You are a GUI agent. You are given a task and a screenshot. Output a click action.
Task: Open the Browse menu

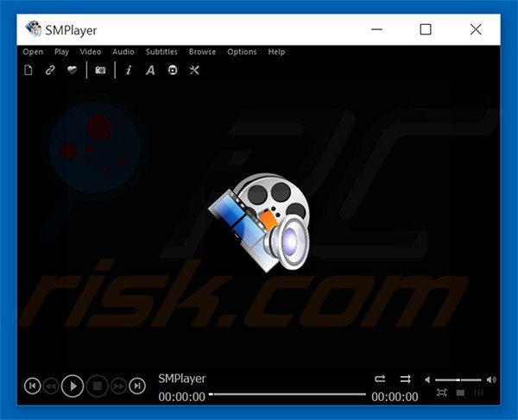point(202,52)
